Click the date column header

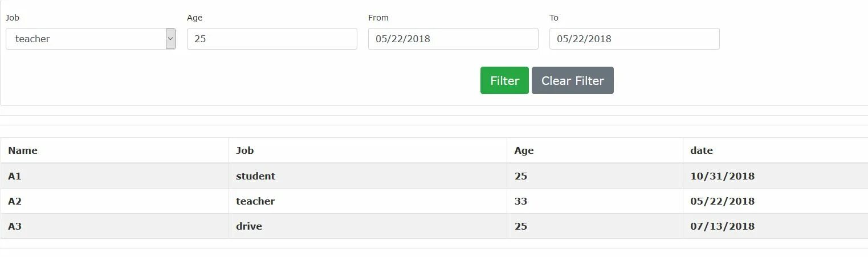point(702,150)
